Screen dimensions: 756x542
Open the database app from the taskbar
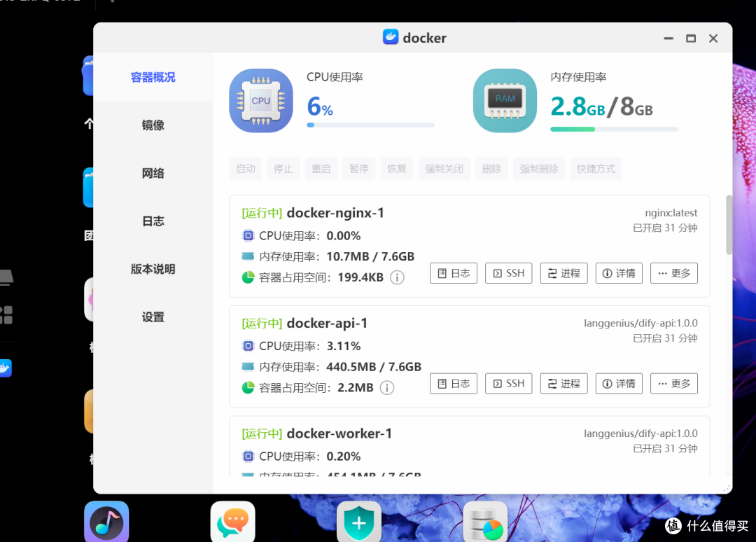485,521
